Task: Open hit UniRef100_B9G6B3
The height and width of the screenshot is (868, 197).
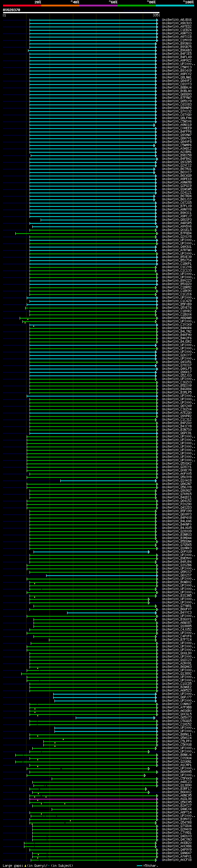Action: (x=177, y=50)
